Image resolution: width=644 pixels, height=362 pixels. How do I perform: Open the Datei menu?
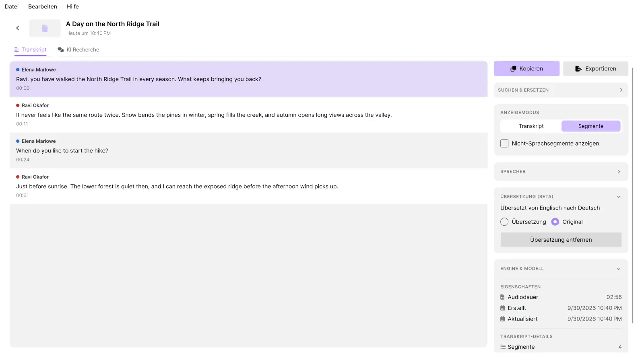coord(12,7)
